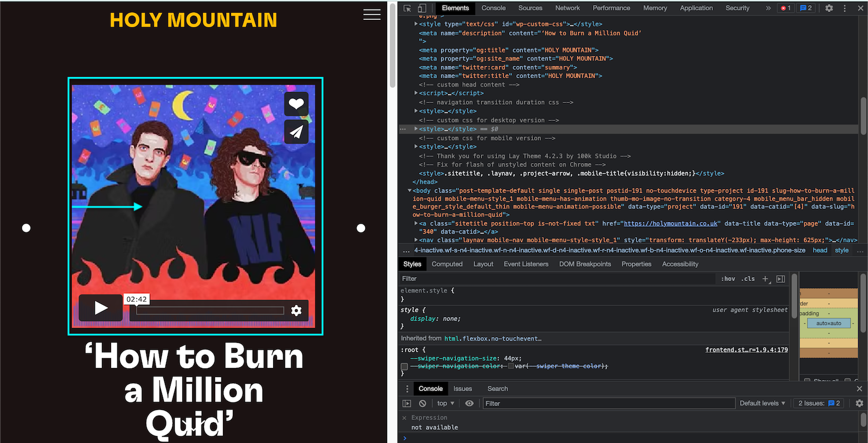
Task: Create a live expression with eye icon
Action: tap(469, 403)
